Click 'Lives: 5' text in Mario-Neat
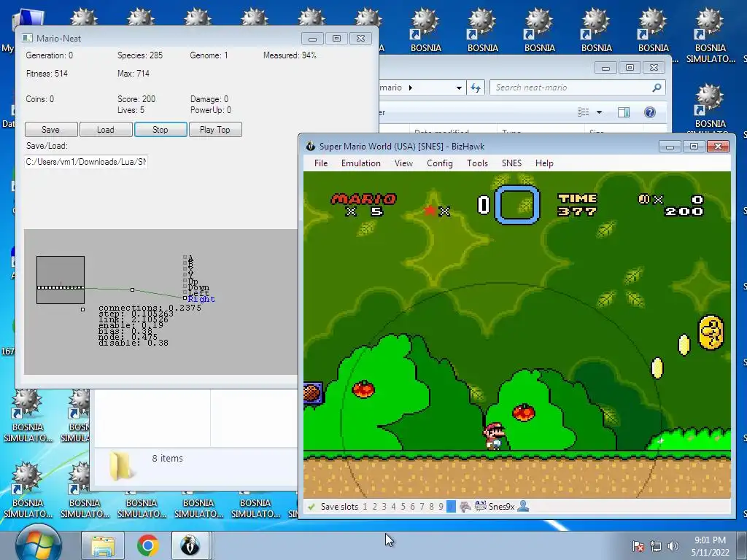 [131, 110]
